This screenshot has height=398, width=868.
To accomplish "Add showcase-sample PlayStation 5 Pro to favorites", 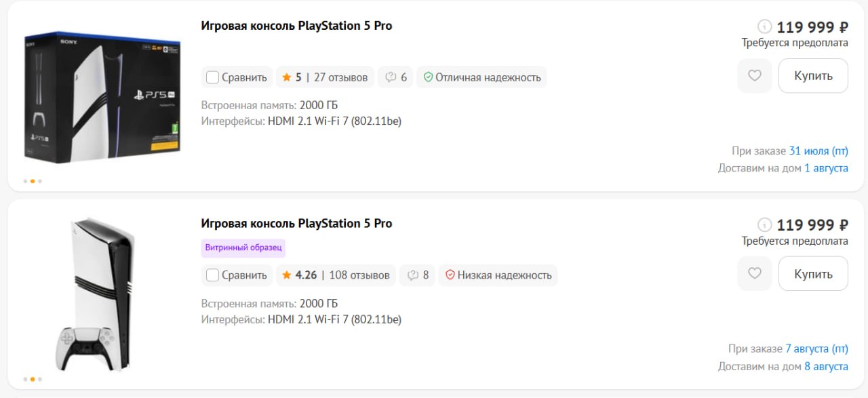I will pos(755,273).
